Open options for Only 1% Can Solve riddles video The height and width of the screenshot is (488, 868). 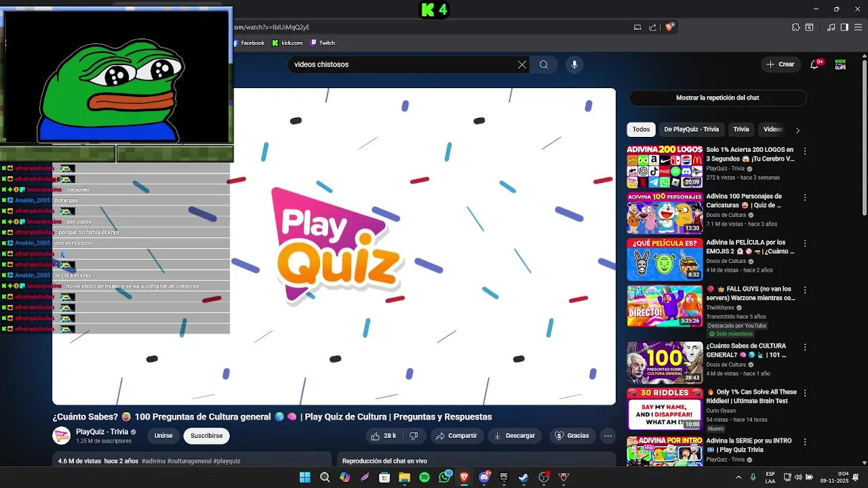(x=805, y=393)
